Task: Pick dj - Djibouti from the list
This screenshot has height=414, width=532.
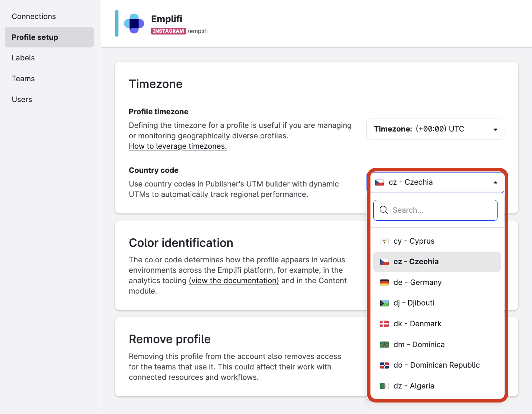Action: 437,303
